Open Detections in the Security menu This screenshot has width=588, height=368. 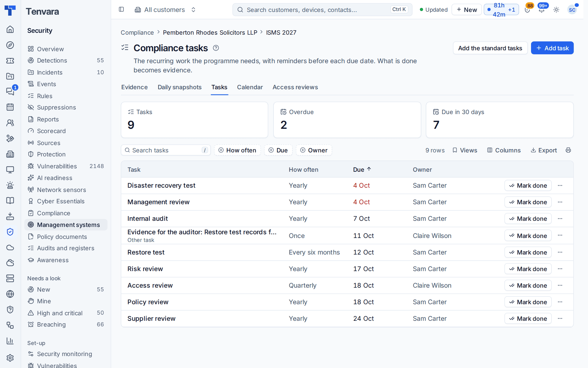(x=66, y=60)
